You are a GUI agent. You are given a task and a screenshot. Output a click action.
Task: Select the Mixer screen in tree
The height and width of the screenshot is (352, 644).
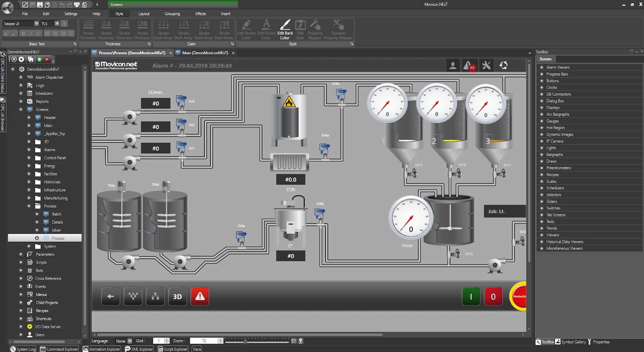(x=56, y=230)
